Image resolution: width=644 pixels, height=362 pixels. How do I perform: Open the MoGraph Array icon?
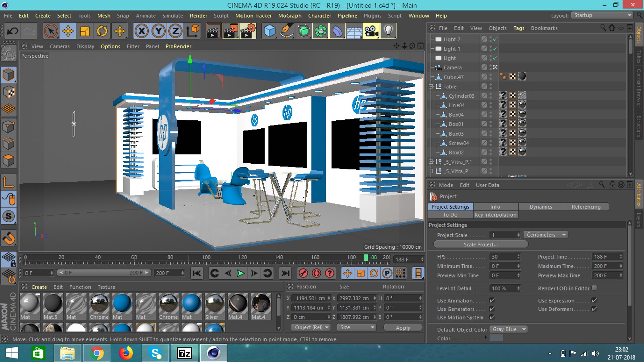coord(321,31)
